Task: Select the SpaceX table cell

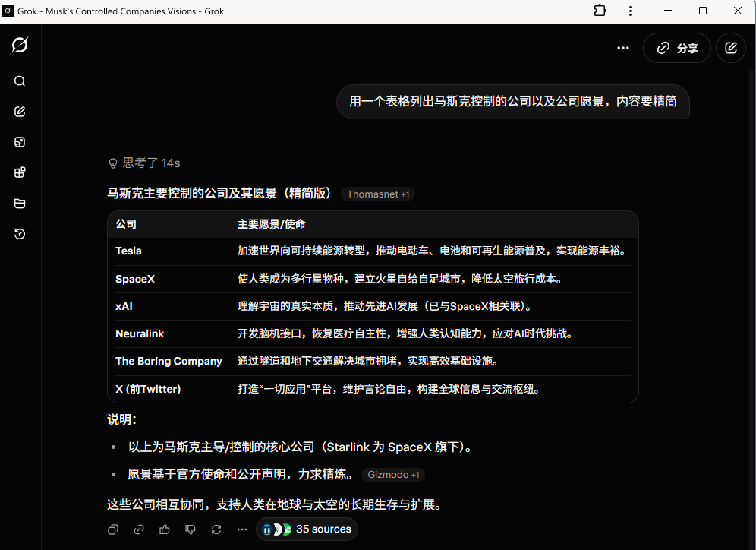Action: pyautogui.click(x=135, y=279)
